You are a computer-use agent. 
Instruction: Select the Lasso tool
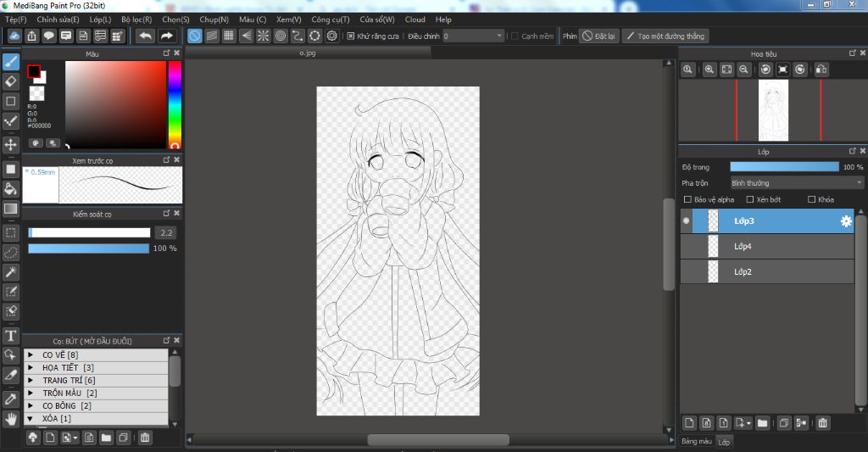(x=10, y=253)
